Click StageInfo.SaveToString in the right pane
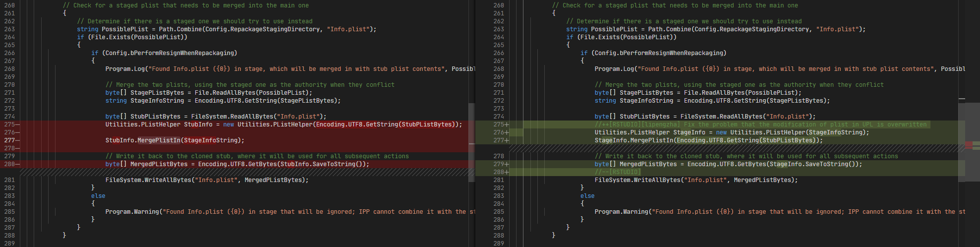The width and height of the screenshot is (980, 247). (812, 164)
